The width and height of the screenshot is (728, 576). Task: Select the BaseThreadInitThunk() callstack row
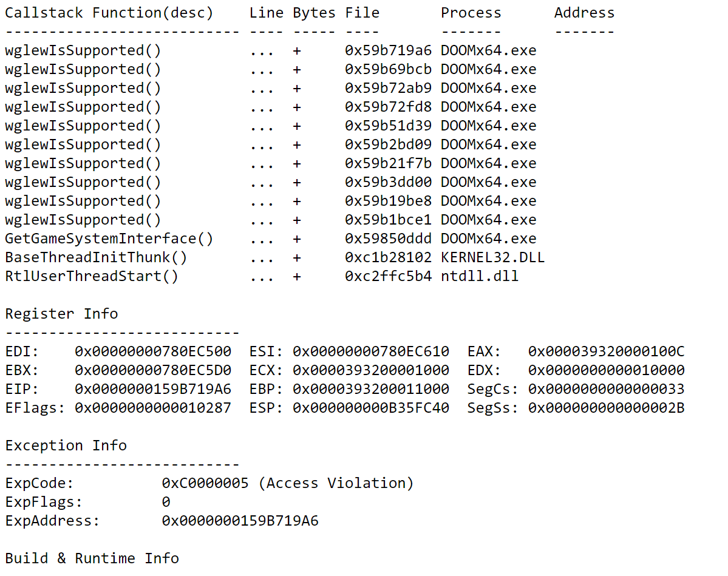[x=96, y=257]
